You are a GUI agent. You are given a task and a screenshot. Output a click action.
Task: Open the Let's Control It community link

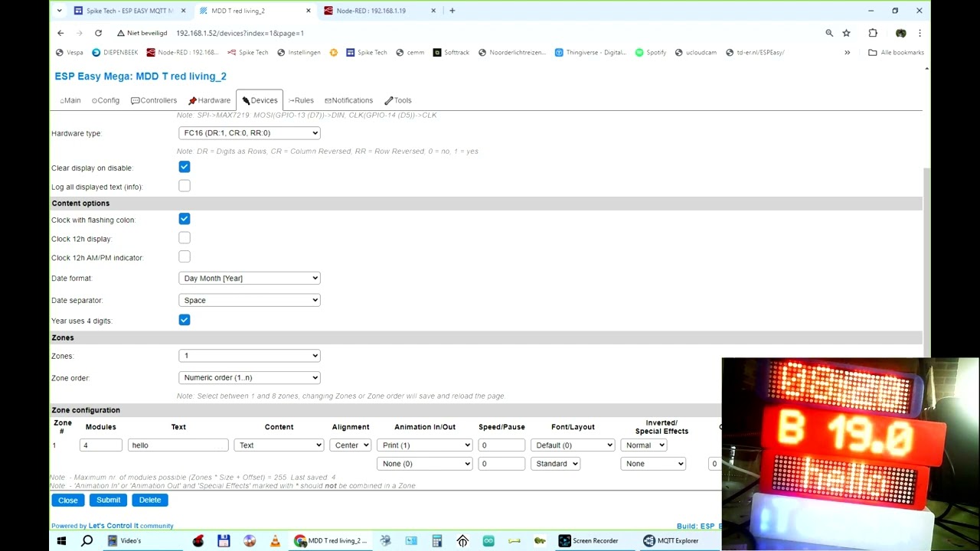point(131,526)
